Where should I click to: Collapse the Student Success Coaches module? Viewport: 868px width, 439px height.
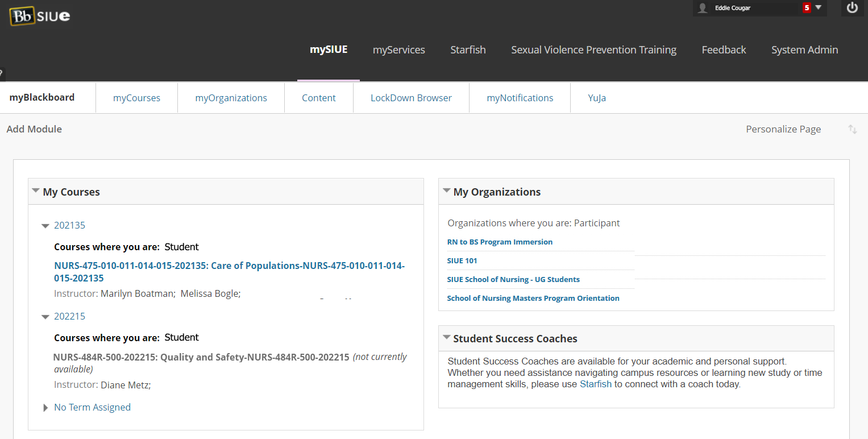tap(446, 338)
